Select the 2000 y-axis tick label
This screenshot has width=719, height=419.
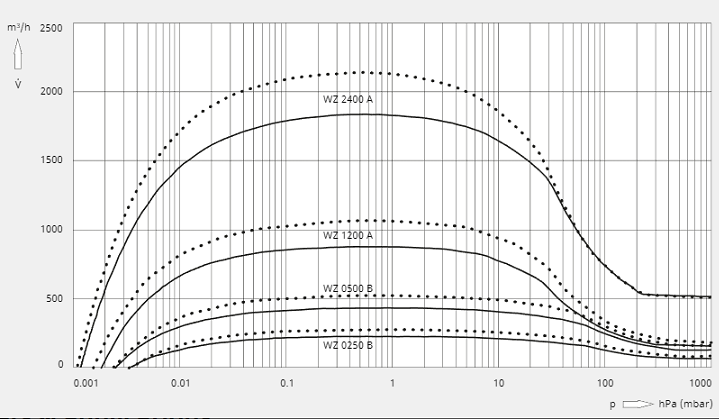[53, 93]
